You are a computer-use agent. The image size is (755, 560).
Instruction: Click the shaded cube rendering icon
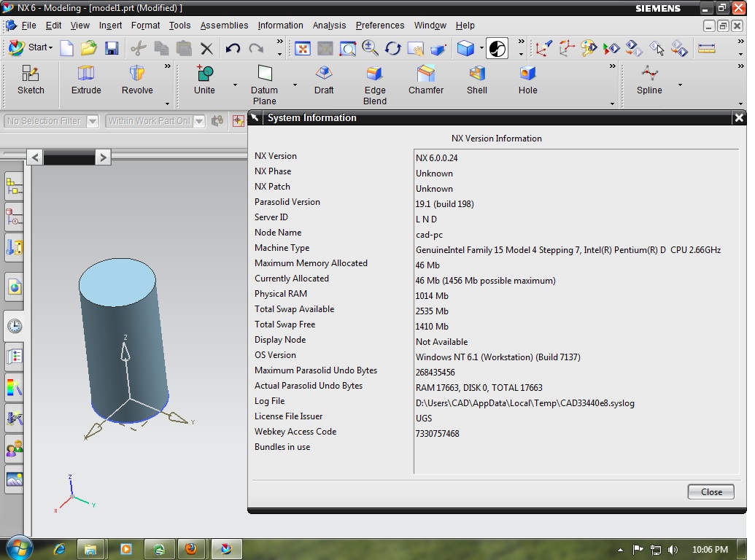click(x=465, y=48)
